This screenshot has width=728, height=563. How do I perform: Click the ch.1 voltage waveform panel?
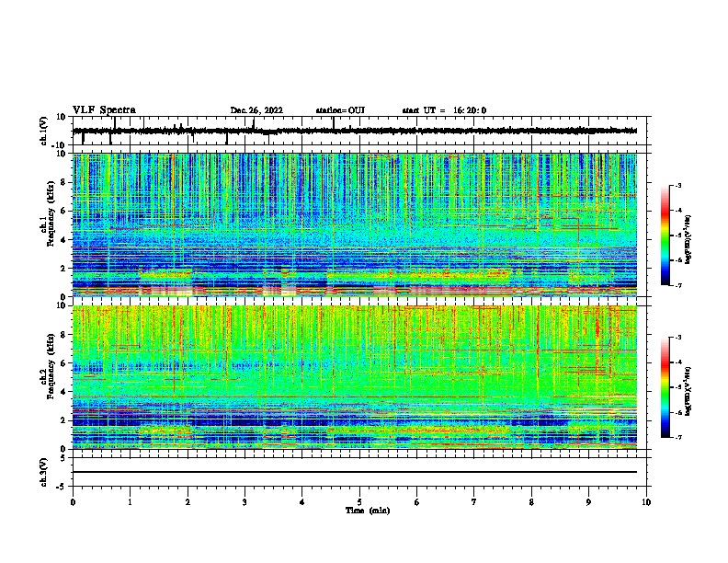[359, 131]
